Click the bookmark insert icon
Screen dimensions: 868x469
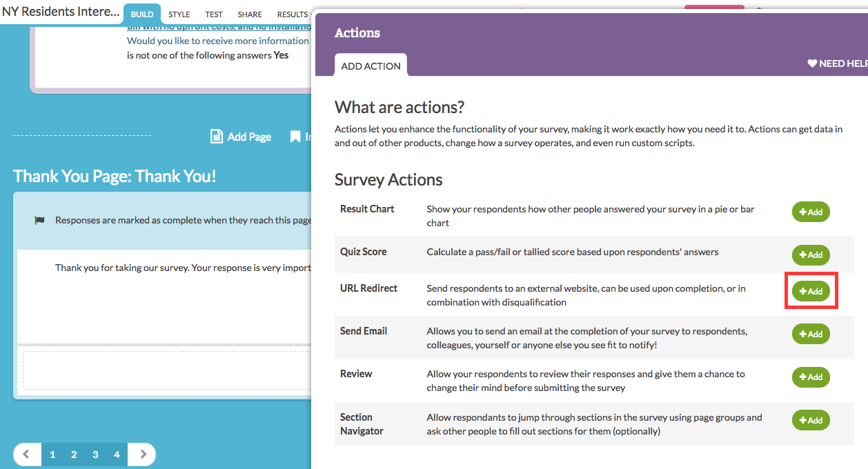click(x=295, y=137)
